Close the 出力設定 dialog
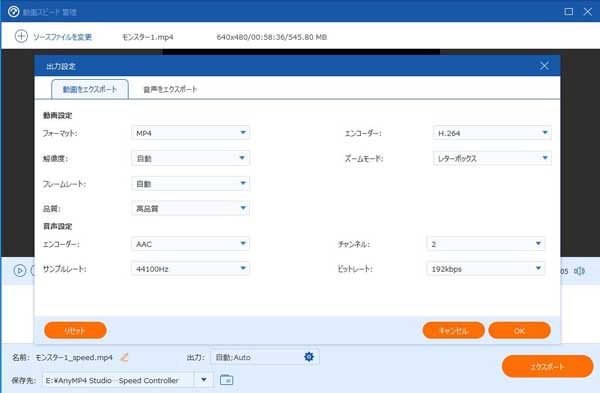 tap(544, 66)
